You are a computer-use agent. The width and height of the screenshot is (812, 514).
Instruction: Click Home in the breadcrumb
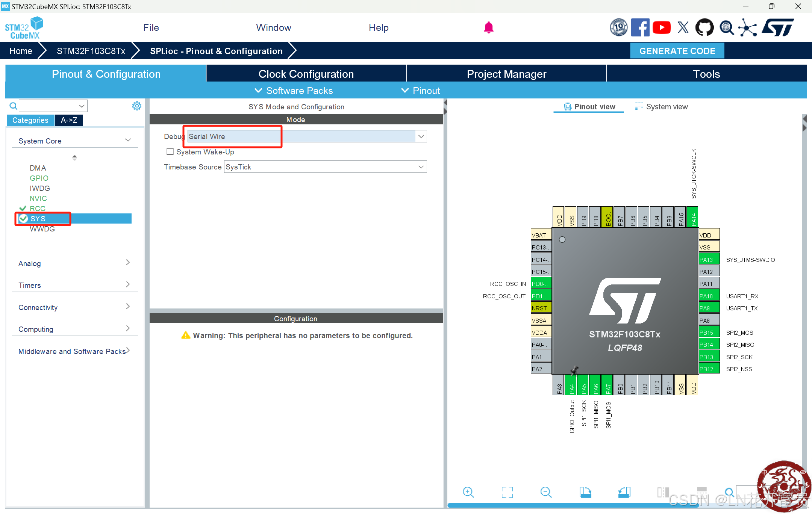point(21,51)
